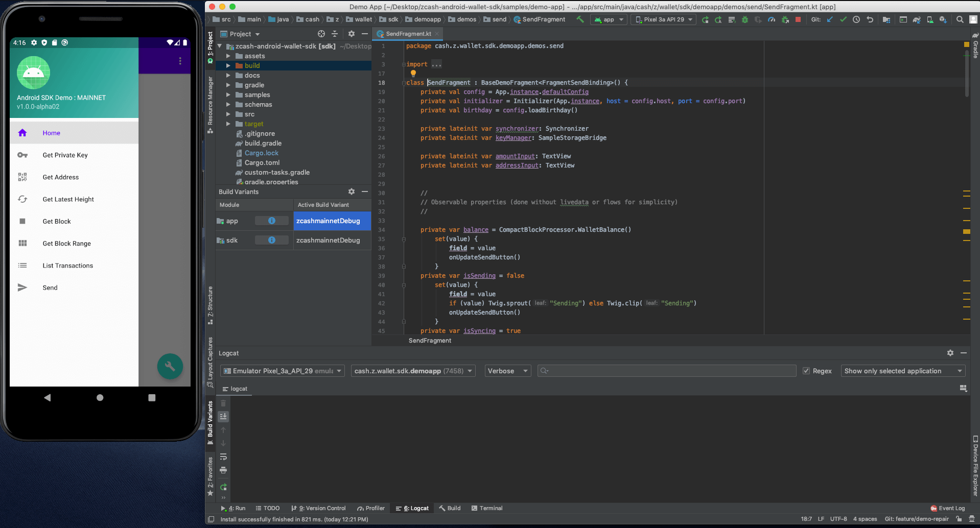Toggle the Regex checkbox in Logcat
The height and width of the screenshot is (528, 980).
[806, 371]
